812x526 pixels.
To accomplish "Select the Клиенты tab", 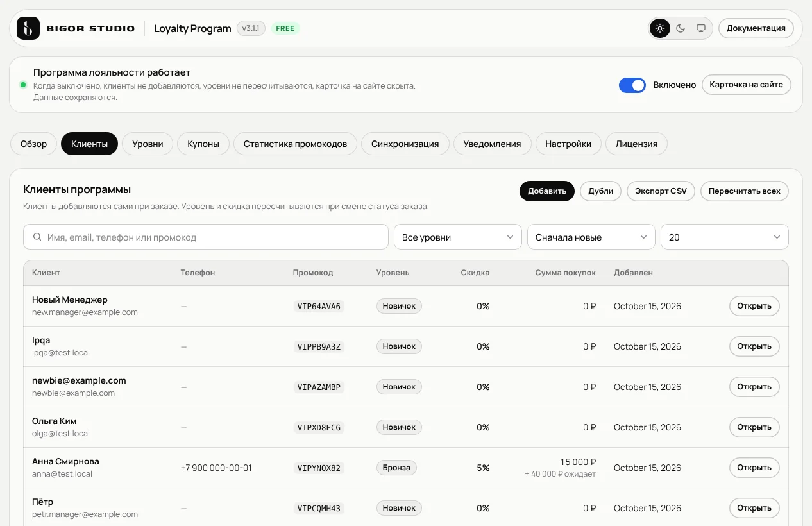I will 89,144.
